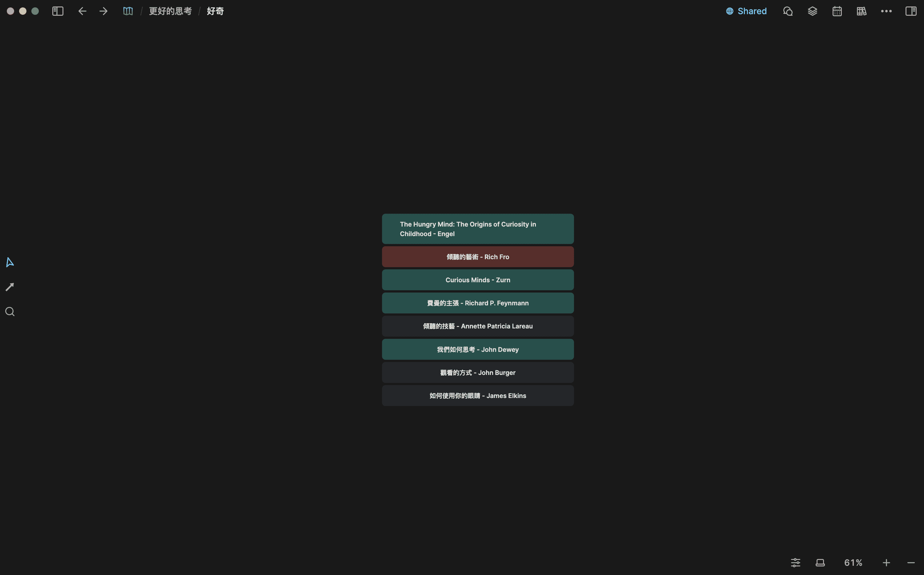Screen dimensions: 924x575
Task: Zoom in with the plus icon
Action: pyautogui.click(x=886, y=562)
